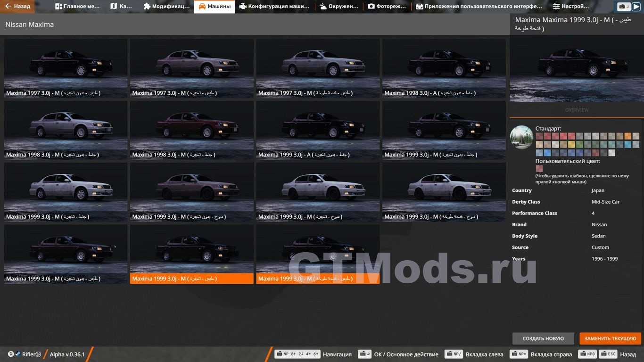The height and width of the screenshot is (362, 644).
Task: Apply the swatch under Пользовательский цвет
Action: 539,168
